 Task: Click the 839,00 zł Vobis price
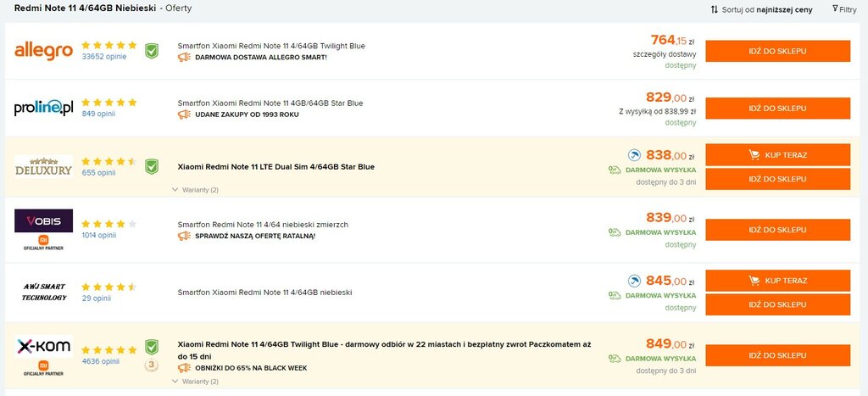pos(670,218)
